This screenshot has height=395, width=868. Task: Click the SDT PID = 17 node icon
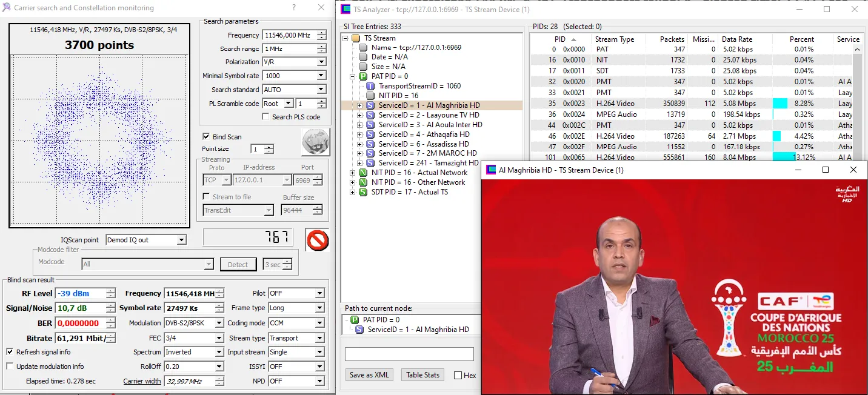[362, 192]
